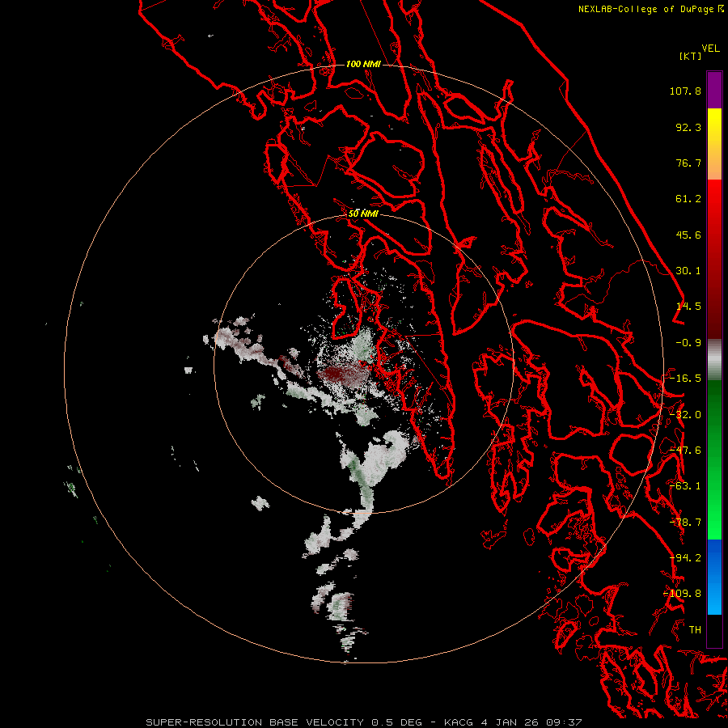Click the 107.8 velocity scale value
Image resolution: width=728 pixels, height=728 pixels.
click(x=685, y=91)
